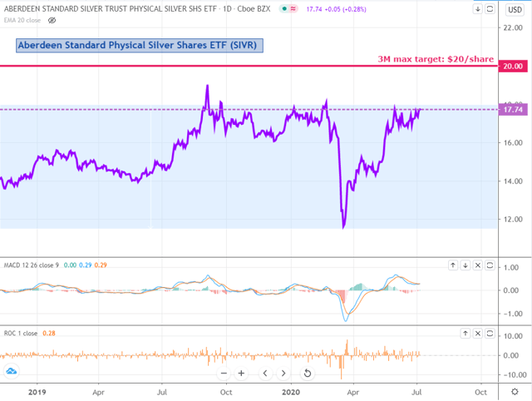Click the ROC value 0.28
Screen dimensions: 532x401
49,334
